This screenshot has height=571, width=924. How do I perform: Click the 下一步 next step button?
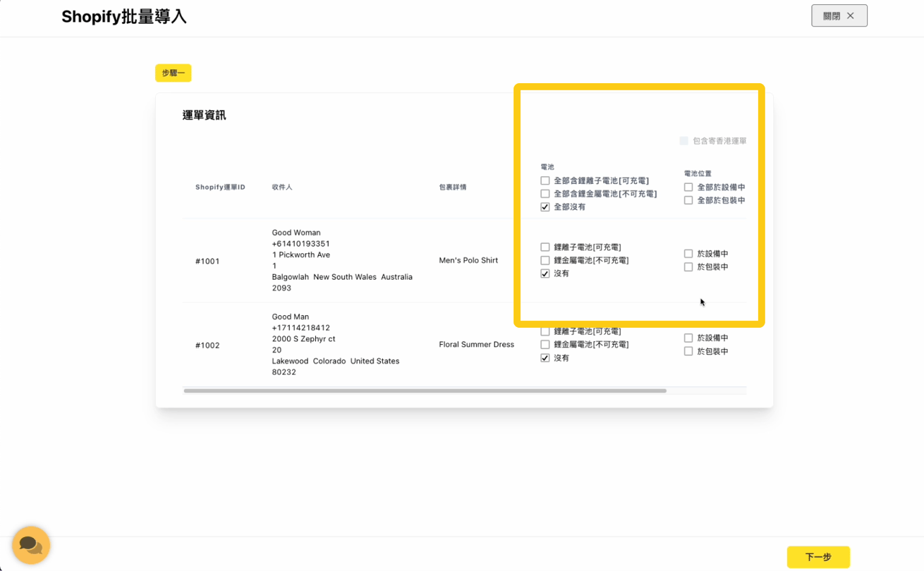[x=817, y=557]
